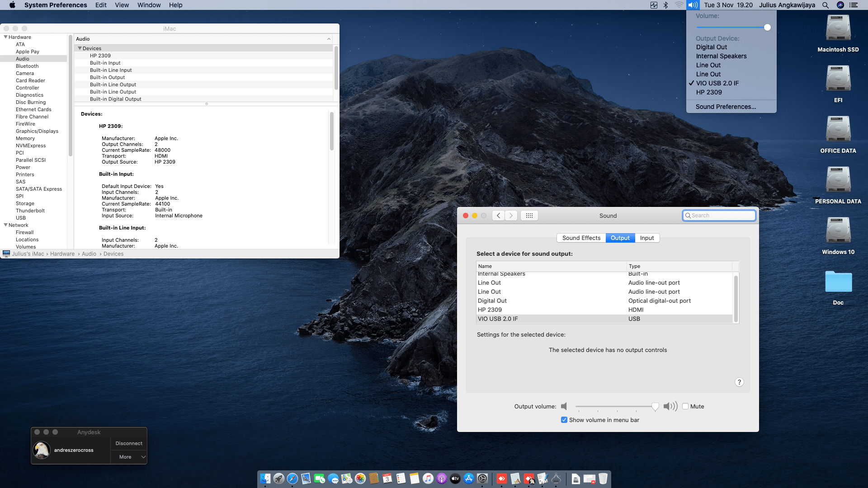Open the Edit menu
868x488 pixels.
(101, 5)
